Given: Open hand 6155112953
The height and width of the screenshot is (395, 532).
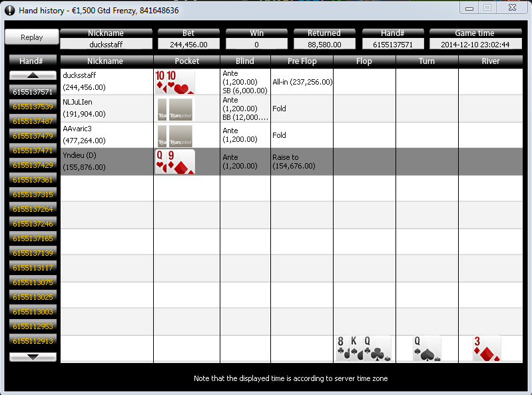Looking at the screenshot, I should coord(33,326).
